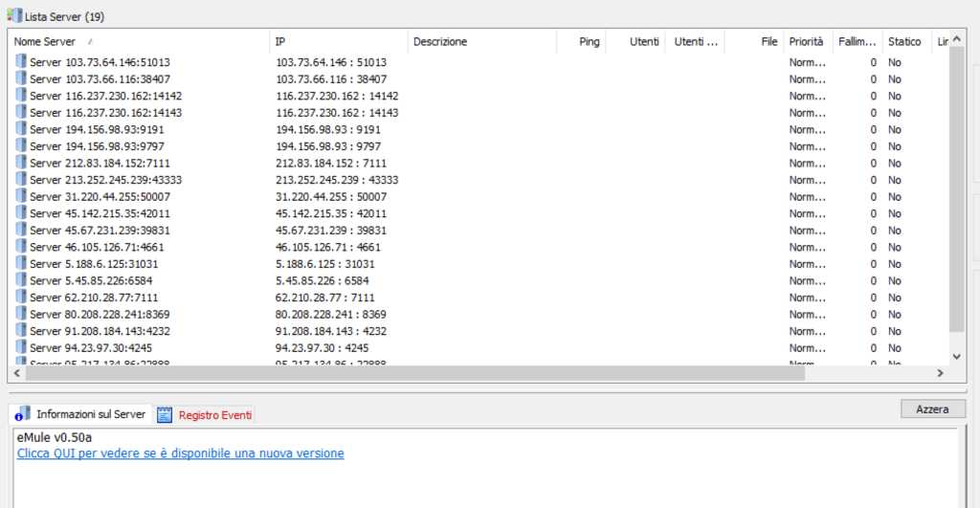The image size is (980, 508).
Task: Click the icon of server 116.237.230.162:14143
Action: tap(21, 113)
